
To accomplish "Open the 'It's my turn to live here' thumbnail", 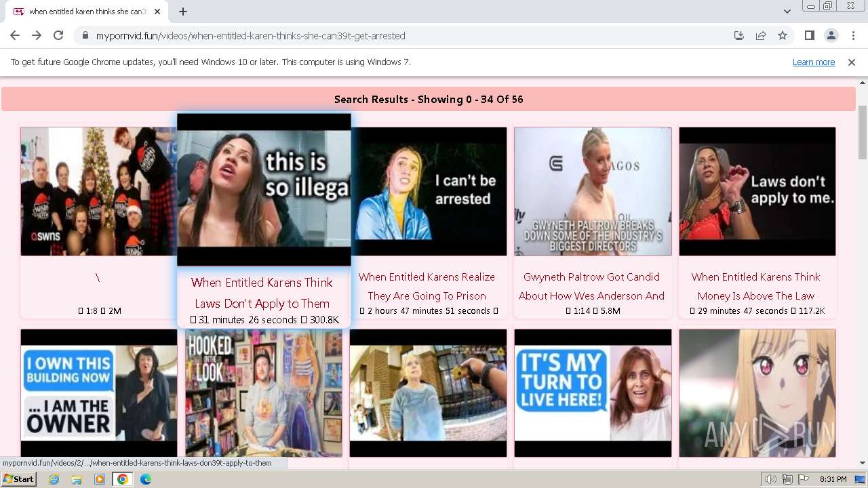I will coord(593,393).
